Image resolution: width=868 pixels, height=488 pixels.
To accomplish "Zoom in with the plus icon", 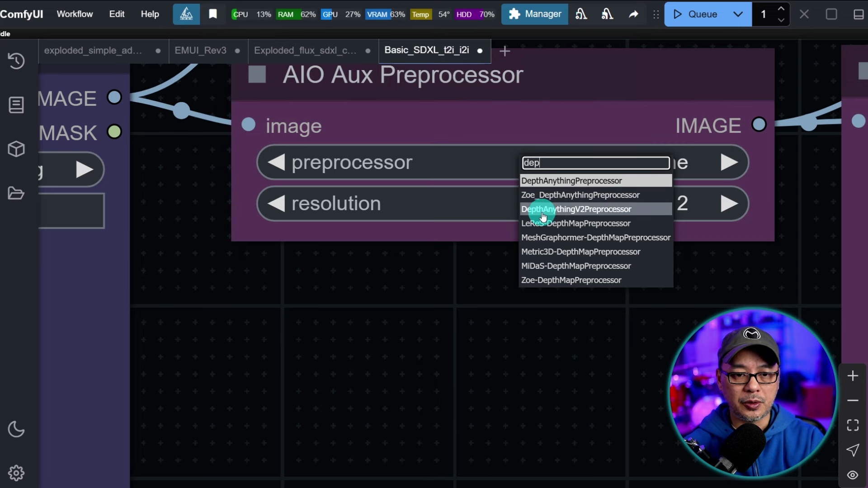I will click(853, 376).
